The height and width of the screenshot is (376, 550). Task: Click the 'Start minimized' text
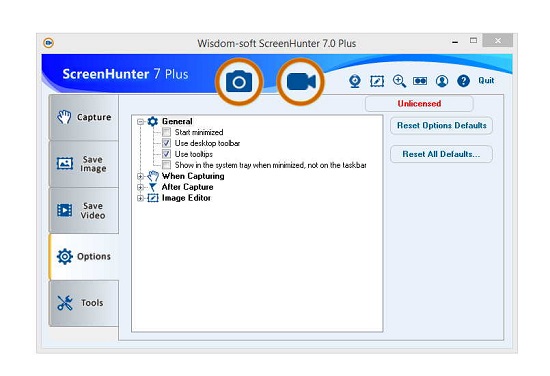tap(199, 132)
